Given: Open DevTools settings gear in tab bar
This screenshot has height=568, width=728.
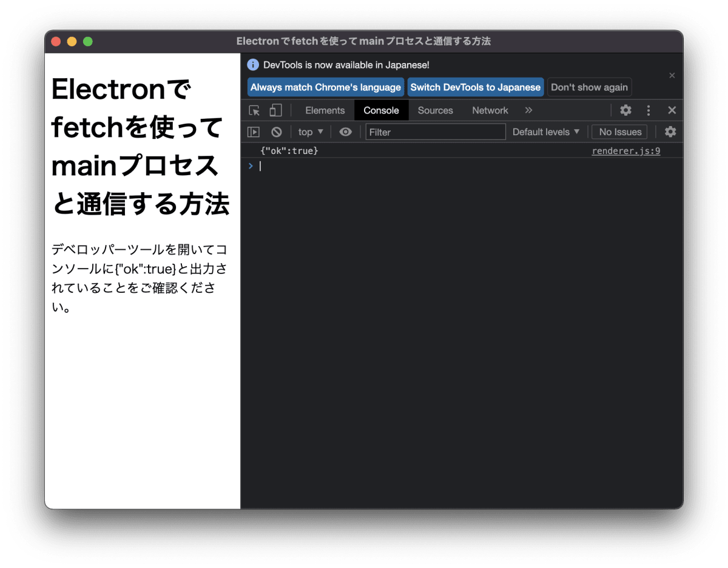Looking at the screenshot, I should tap(625, 110).
